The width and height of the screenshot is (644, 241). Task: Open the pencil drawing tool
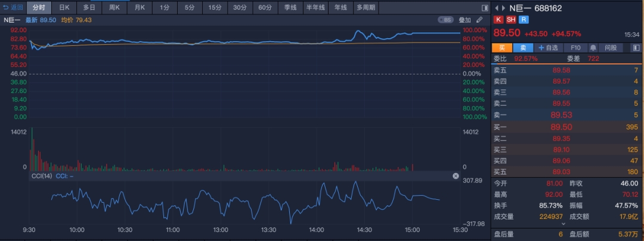click(479, 20)
